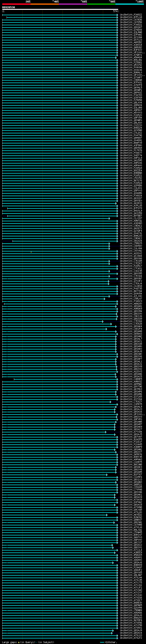This screenshot has height=644, width=146.
Task: Click the UniRef100_B9GJB1 label
Action: point(131,60)
